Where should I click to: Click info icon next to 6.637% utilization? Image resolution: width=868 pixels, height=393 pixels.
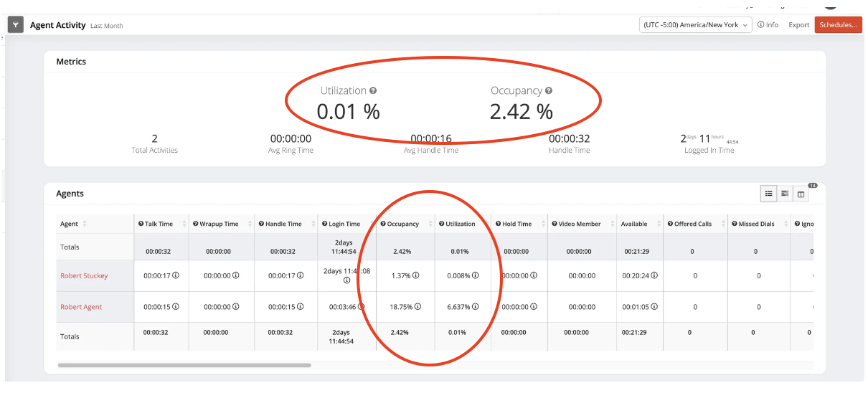point(475,307)
